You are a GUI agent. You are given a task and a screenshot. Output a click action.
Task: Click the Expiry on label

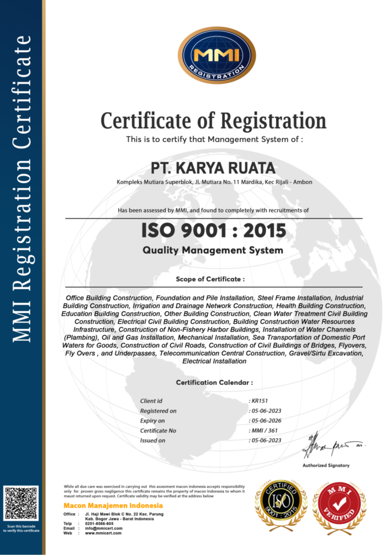point(152,421)
